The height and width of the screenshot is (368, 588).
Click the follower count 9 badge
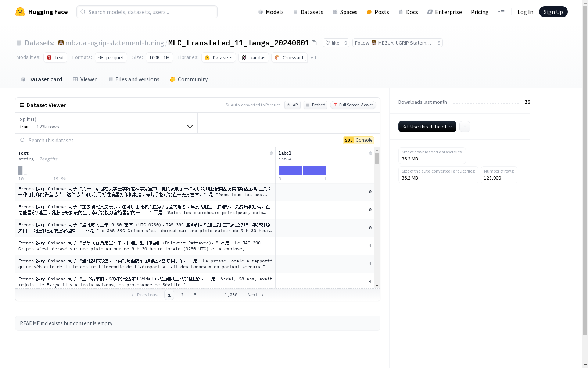[x=439, y=43]
